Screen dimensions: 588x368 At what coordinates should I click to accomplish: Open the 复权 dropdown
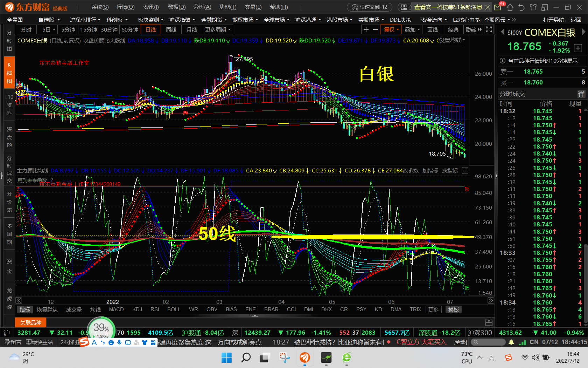click(x=391, y=30)
